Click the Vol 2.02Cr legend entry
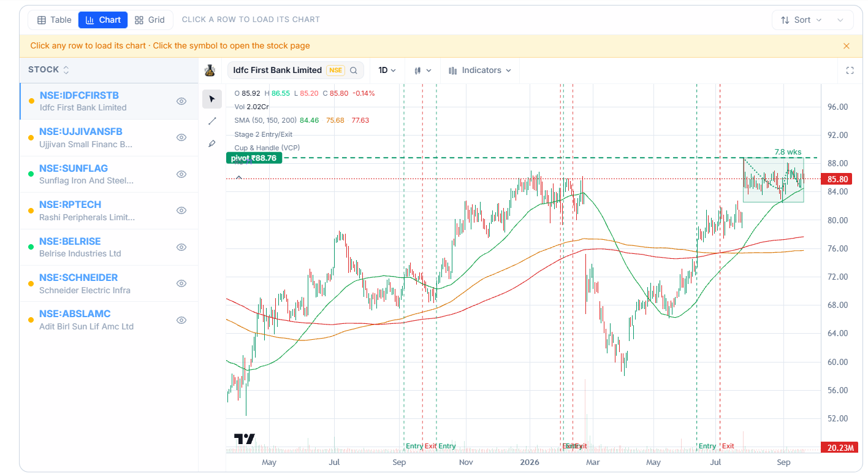The height and width of the screenshot is (476, 868). (251, 107)
